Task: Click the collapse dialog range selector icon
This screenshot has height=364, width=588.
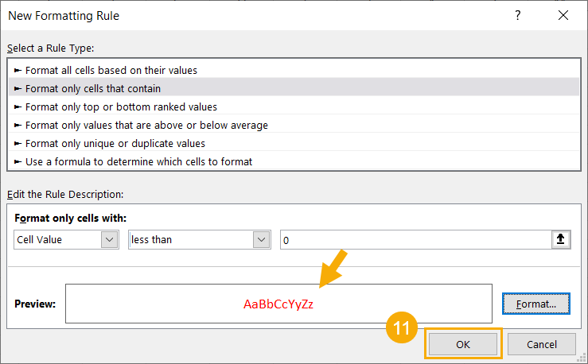Action: tap(562, 239)
